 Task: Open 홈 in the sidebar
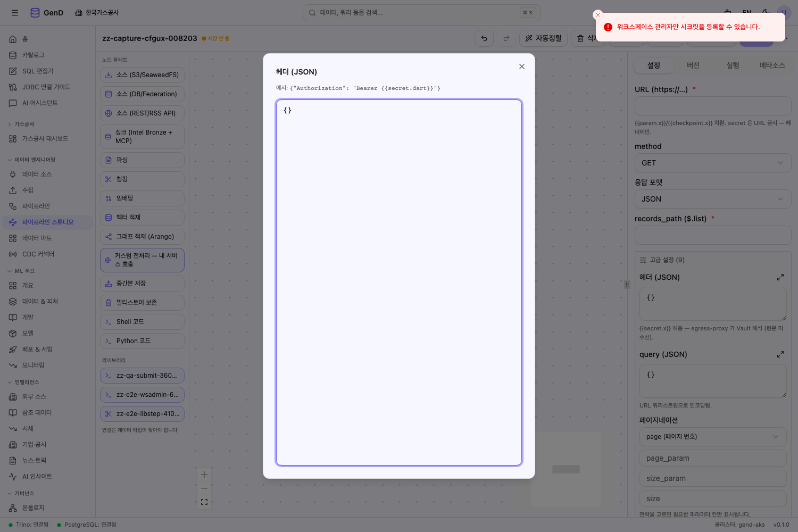[x=48, y=39]
